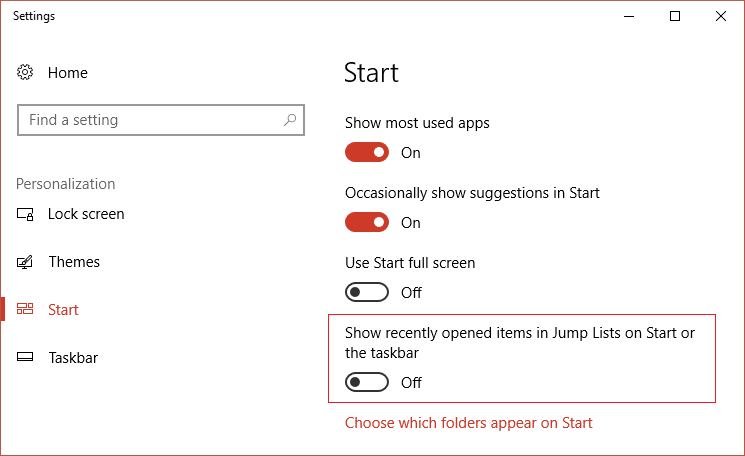Click the Find a setting search box

(150, 120)
